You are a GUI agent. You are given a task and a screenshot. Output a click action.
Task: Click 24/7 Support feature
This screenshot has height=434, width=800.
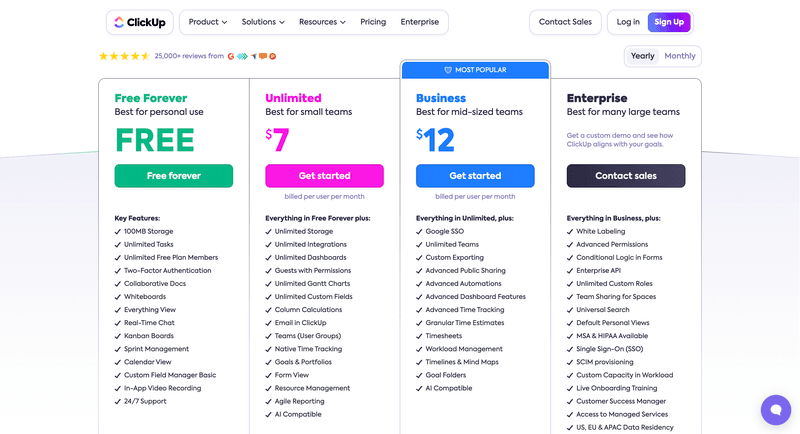coord(145,401)
